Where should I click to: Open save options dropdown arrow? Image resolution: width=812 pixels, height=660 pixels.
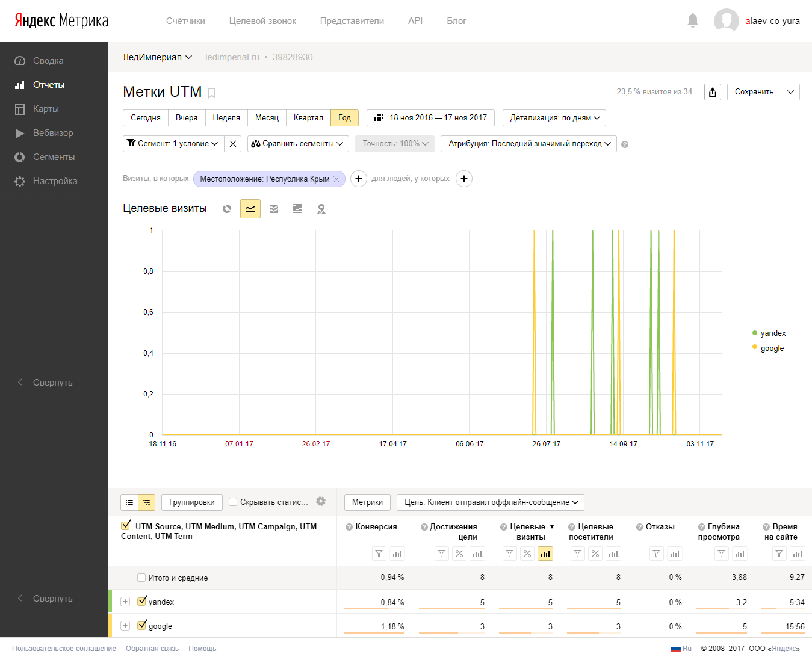[x=790, y=92]
